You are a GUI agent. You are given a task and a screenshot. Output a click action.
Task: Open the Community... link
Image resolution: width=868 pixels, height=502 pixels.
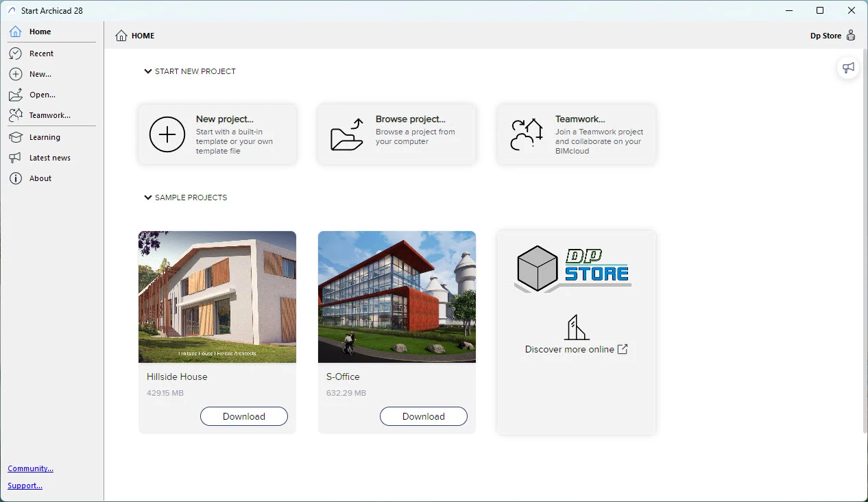pyautogui.click(x=30, y=468)
